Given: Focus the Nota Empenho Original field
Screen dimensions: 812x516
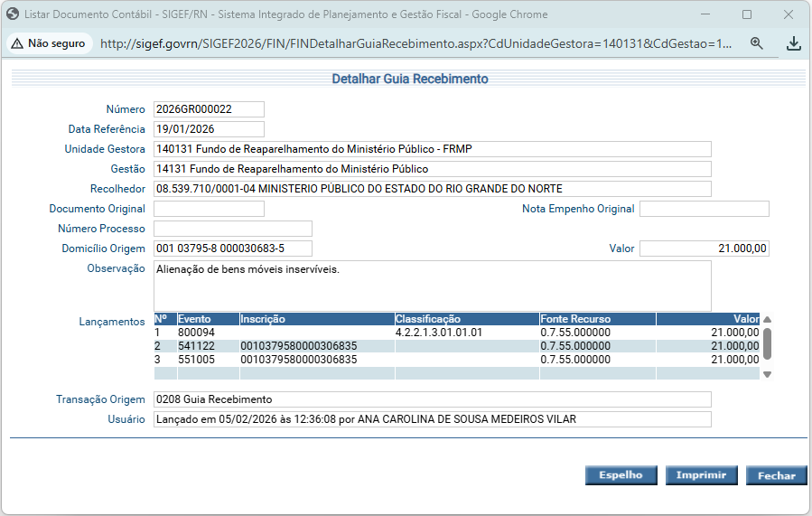Looking at the screenshot, I should click(704, 209).
